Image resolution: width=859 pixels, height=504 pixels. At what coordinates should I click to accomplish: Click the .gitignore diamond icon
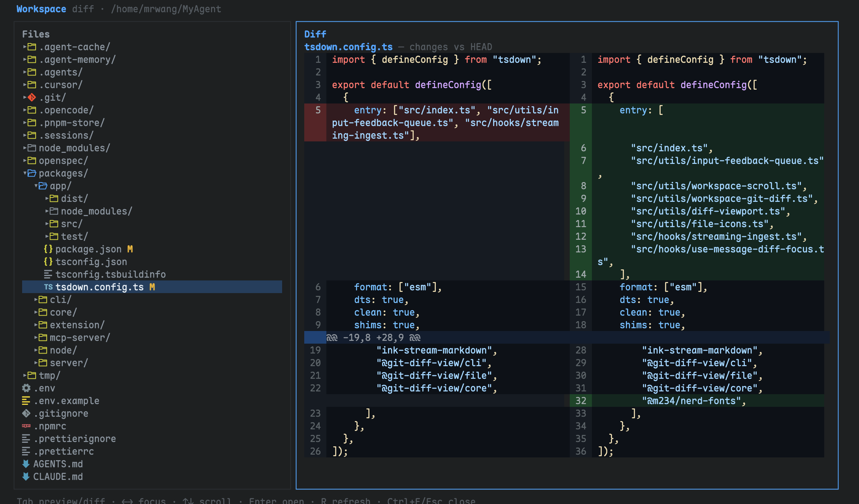26,413
